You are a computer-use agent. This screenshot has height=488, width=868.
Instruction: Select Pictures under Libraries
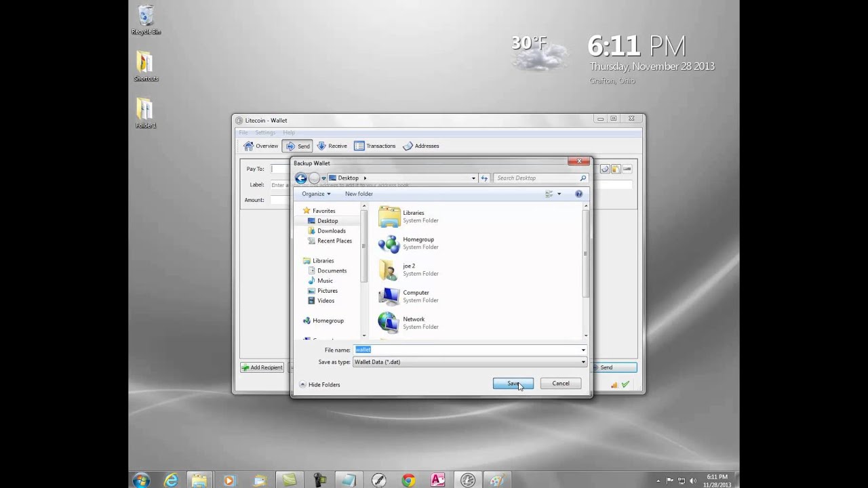click(322, 291)
